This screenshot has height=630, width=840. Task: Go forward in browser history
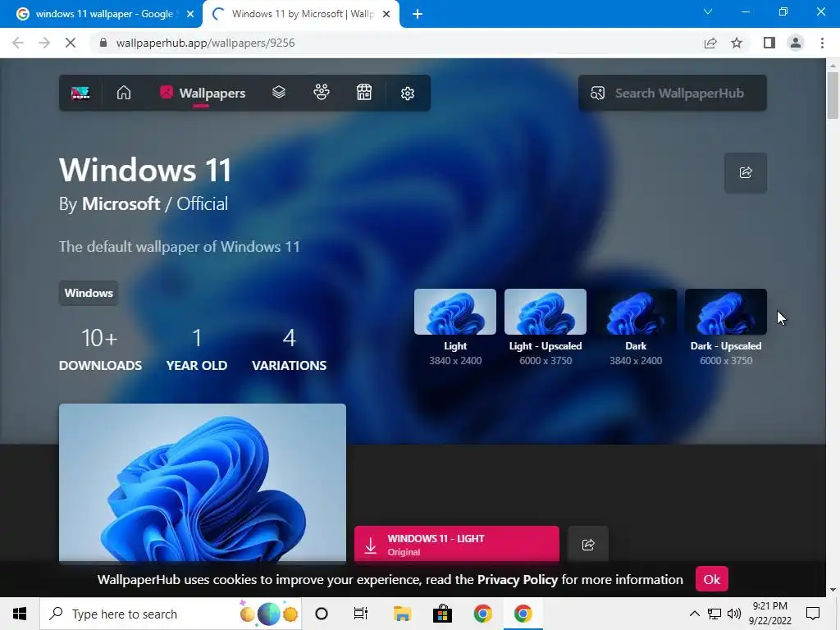tap(44, 43)
